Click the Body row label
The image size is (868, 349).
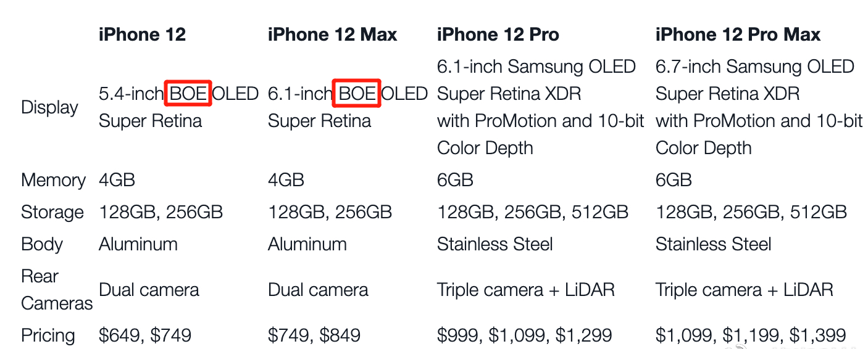click(42, 244)
